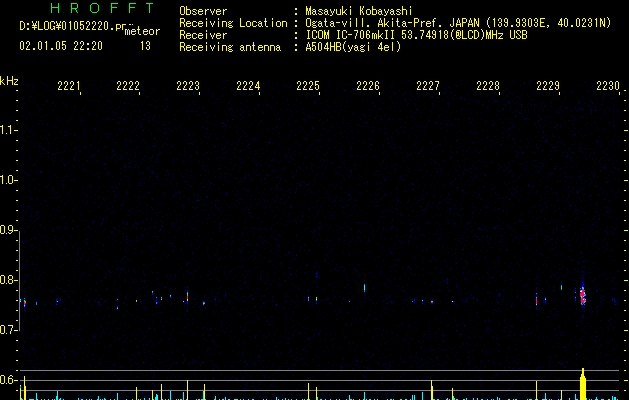Click the 2222 time marker

pos(128,86)
